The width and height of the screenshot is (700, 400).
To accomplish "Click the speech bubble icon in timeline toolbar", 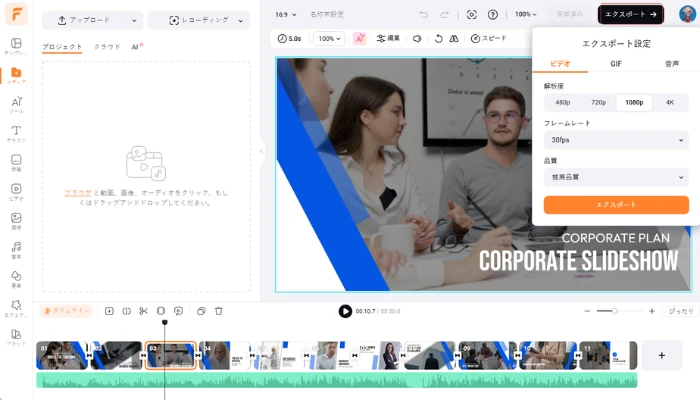I will pyautogui.click(x=179, y=311).
